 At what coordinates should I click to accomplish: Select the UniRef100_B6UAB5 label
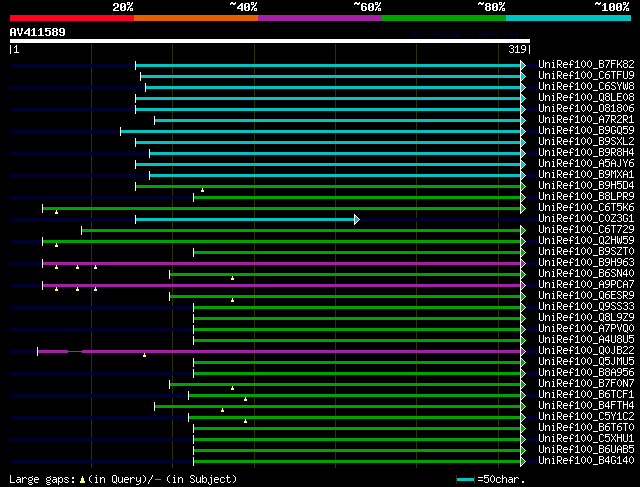point(586,450)
